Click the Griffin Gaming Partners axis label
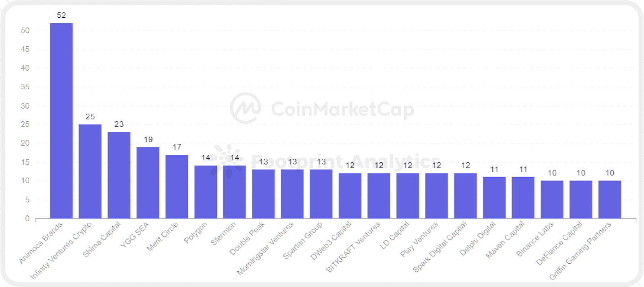This screenshot has height=287, width=644. coord(580,250)
